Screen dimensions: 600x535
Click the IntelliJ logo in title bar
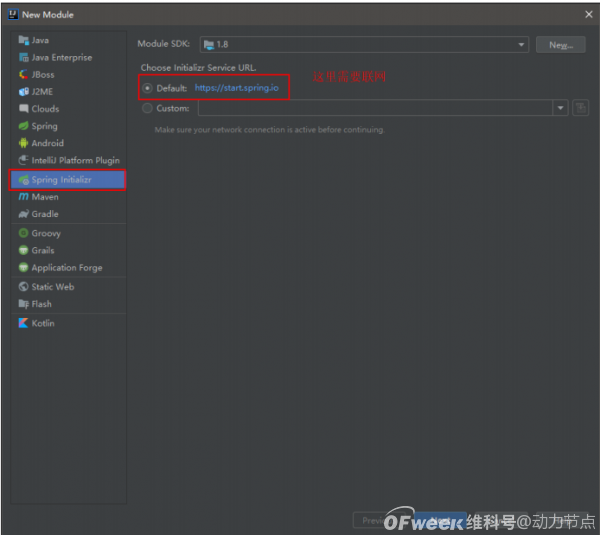(13, 15)
